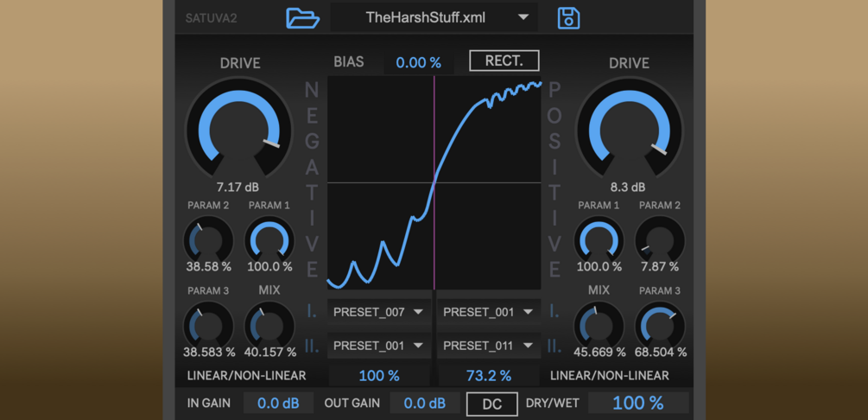Toggle the RECT. button
The width and height of the screenshot is (868, 420).
coord(504,61)
